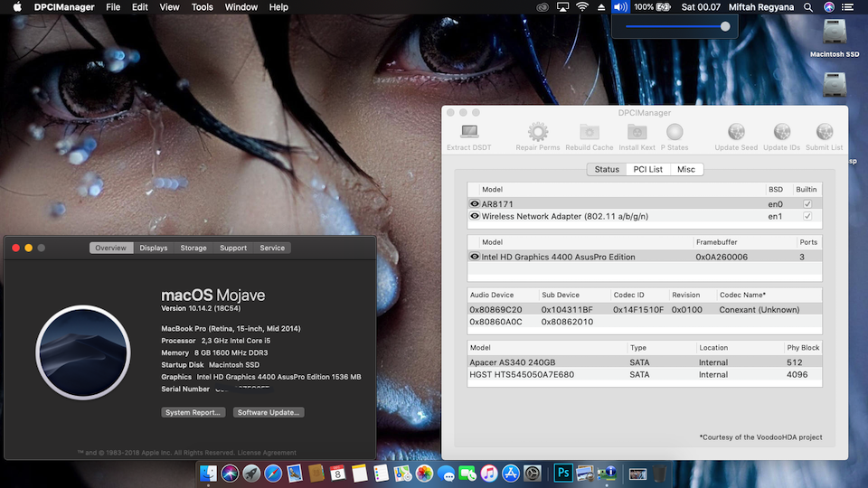The height and width of the screenshot is (488, 868).
Task: Click the Update Seed globe icon
Action: 736,133
